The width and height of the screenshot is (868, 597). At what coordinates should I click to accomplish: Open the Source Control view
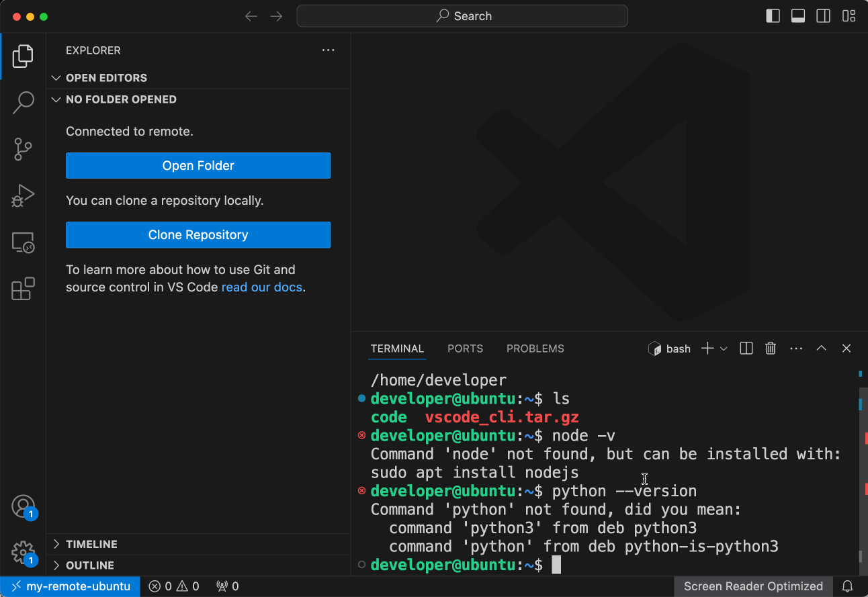tap(23, 149)
